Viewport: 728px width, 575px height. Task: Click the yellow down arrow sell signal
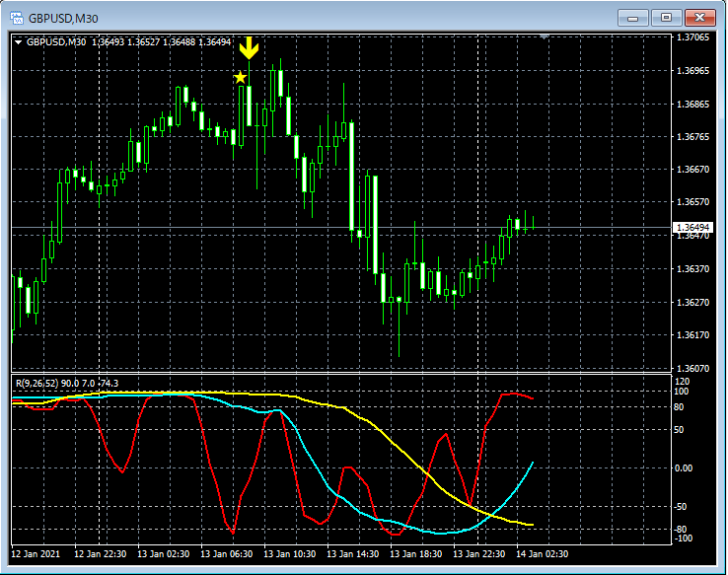[250, 47]
